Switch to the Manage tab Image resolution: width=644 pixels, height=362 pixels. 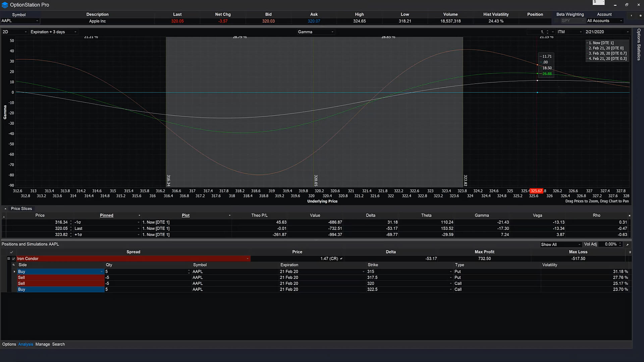[x=43, y=344]
